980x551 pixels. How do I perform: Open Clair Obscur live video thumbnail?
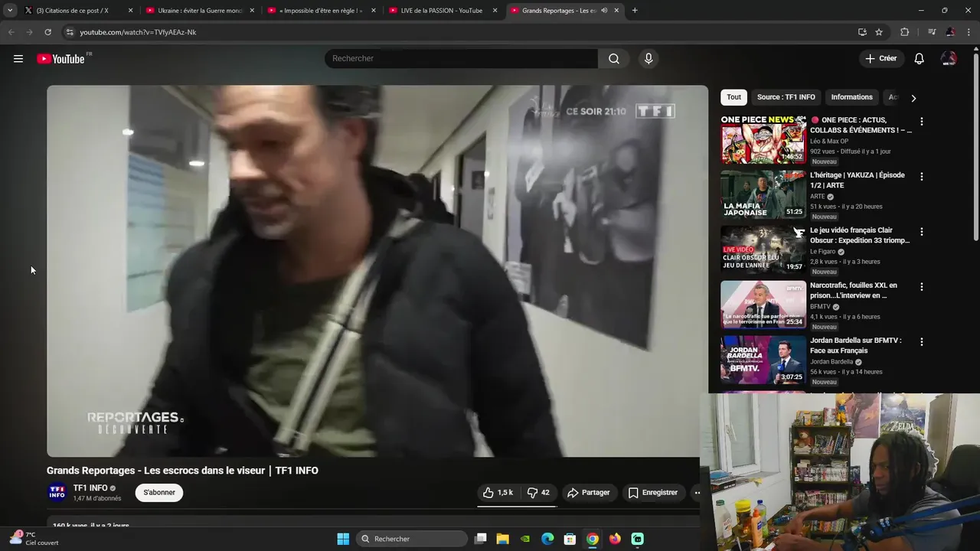click(763, 249)
